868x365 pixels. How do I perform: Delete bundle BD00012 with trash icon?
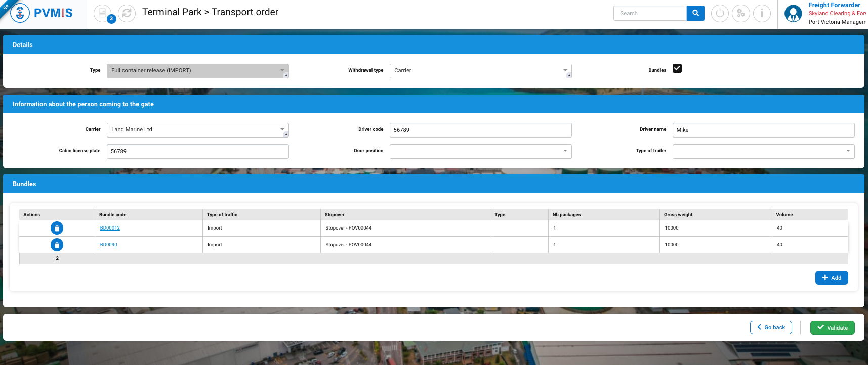pos(57,229)
